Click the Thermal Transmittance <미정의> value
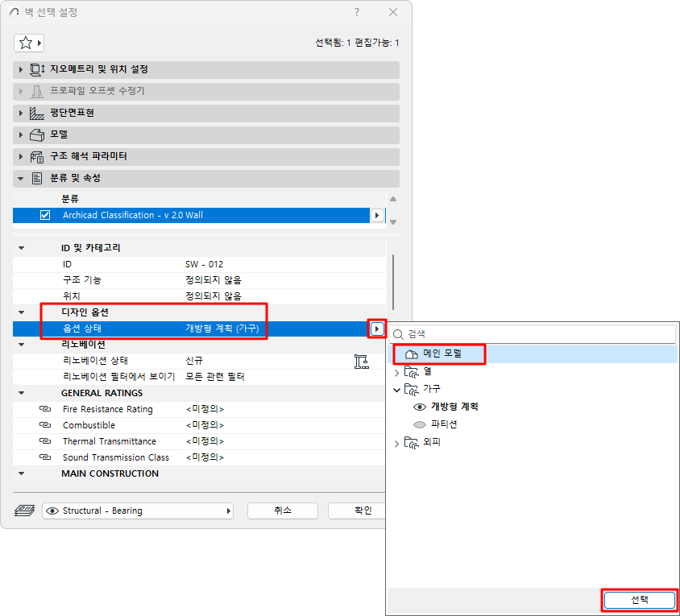The image size is (680, 616). (205, 441)
